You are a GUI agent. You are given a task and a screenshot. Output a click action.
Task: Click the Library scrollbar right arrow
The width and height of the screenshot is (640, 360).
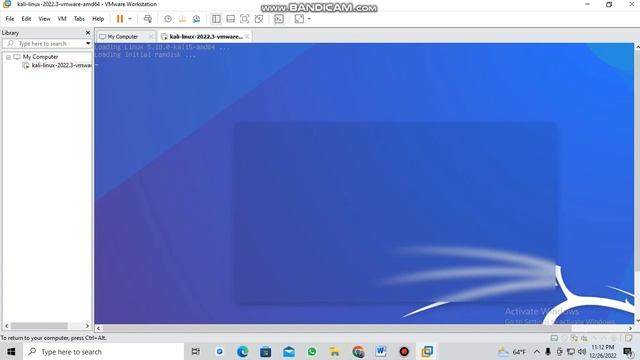(x=87, y=326)
